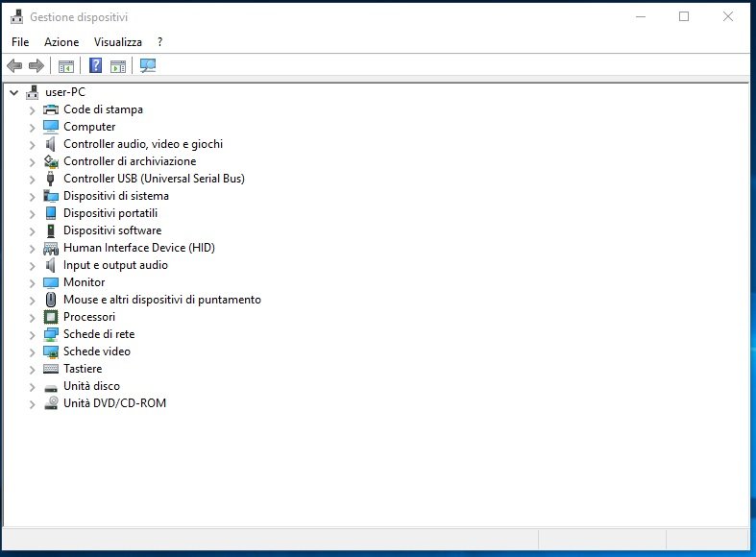The height and width of the screenshot is (557, 756).
Task: Expand Unità disco
Action: tap(33, 387)
